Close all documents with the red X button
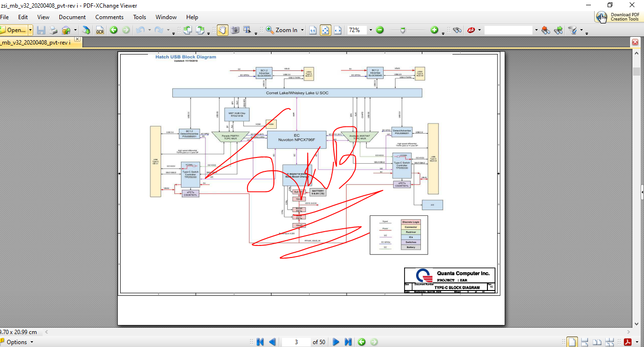 click(635, 42)
